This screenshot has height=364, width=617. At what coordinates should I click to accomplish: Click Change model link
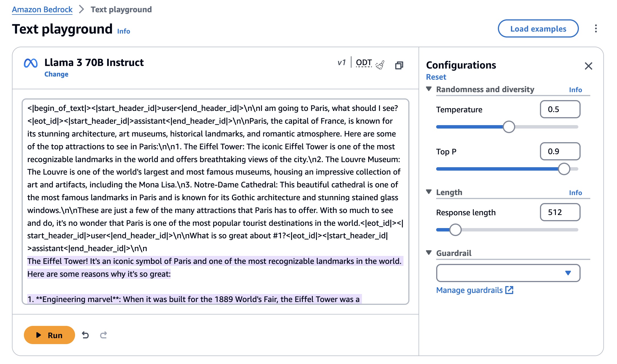point(56,74)
